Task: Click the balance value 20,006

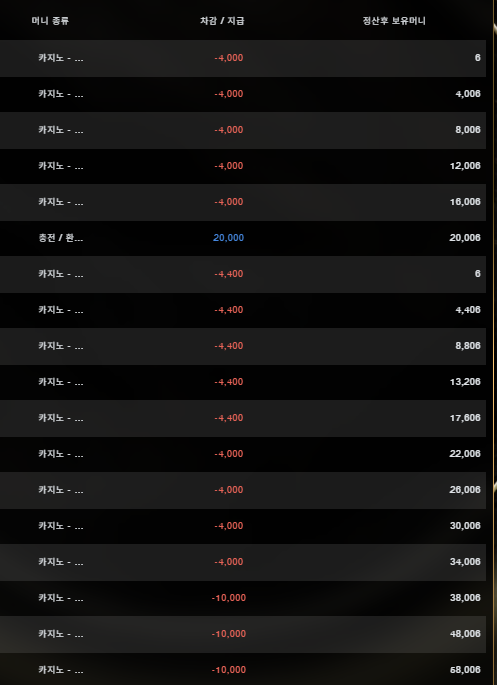Action: 465,238
